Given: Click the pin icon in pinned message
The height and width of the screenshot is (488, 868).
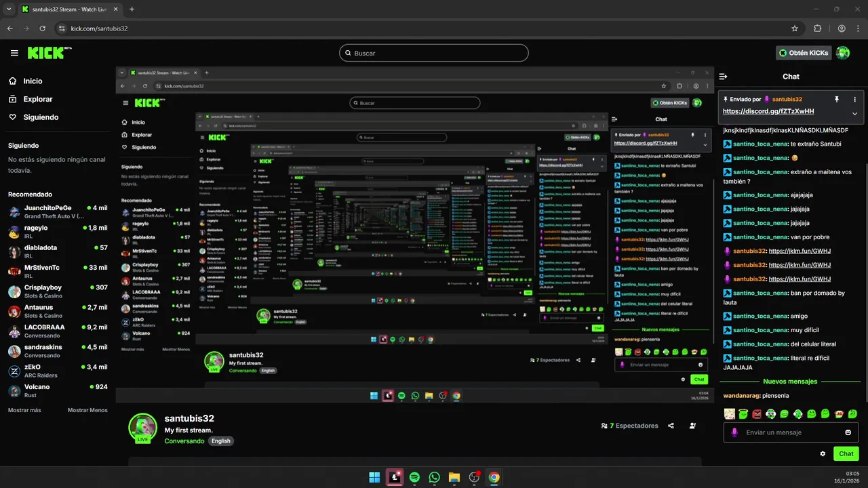Looking at the screenshot, I should pyautogui.click(x=836, y=99).
